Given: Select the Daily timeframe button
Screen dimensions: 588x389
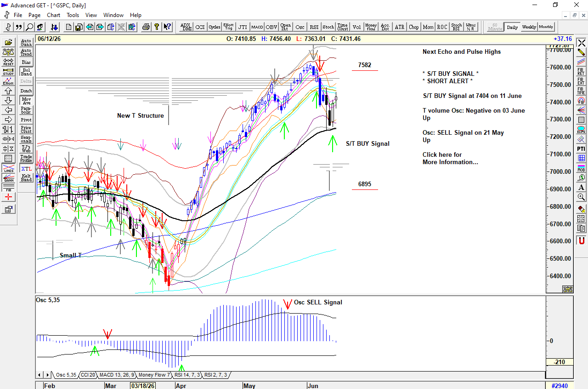Looking at the screenshot, I should [x=512, y=27].
